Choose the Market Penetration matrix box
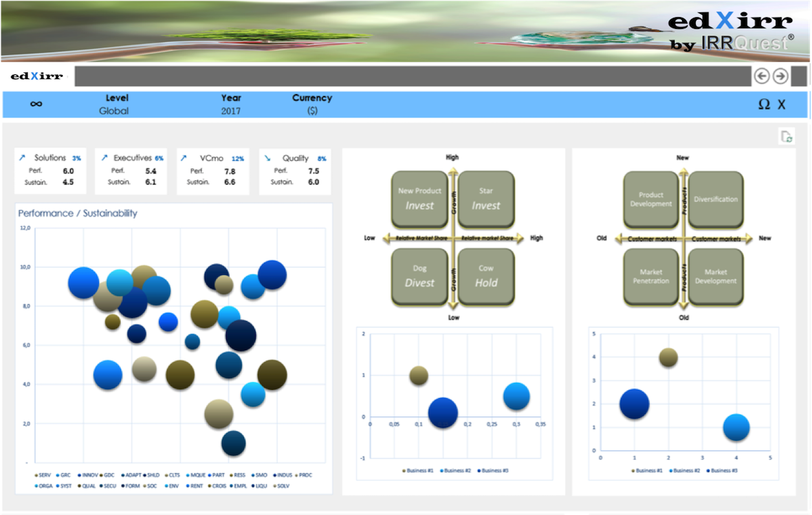The height and width of the screenshot is (515, 812). point(650,276)
